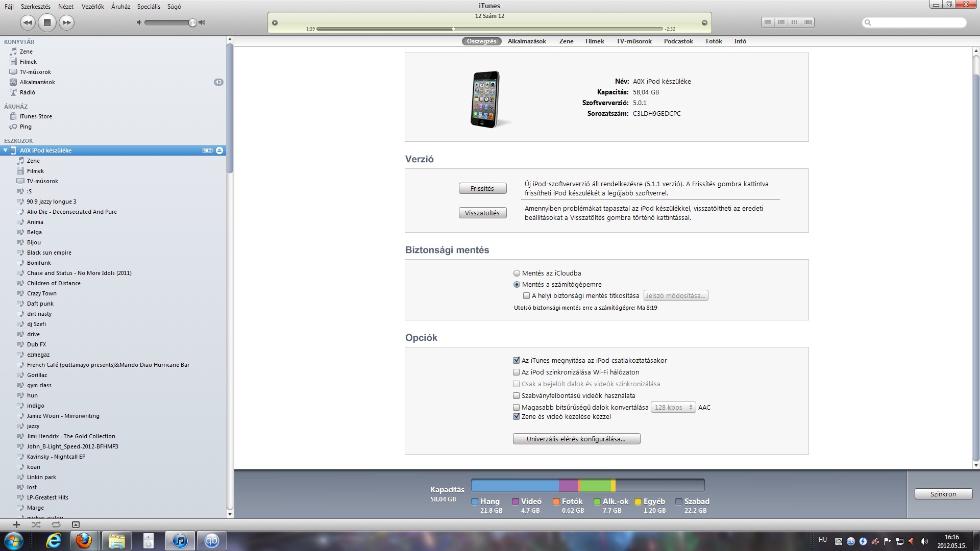This screenshot has height=551, width=980.
Task: Click the Szabad free space legend swatch
Action: (678, 502)
